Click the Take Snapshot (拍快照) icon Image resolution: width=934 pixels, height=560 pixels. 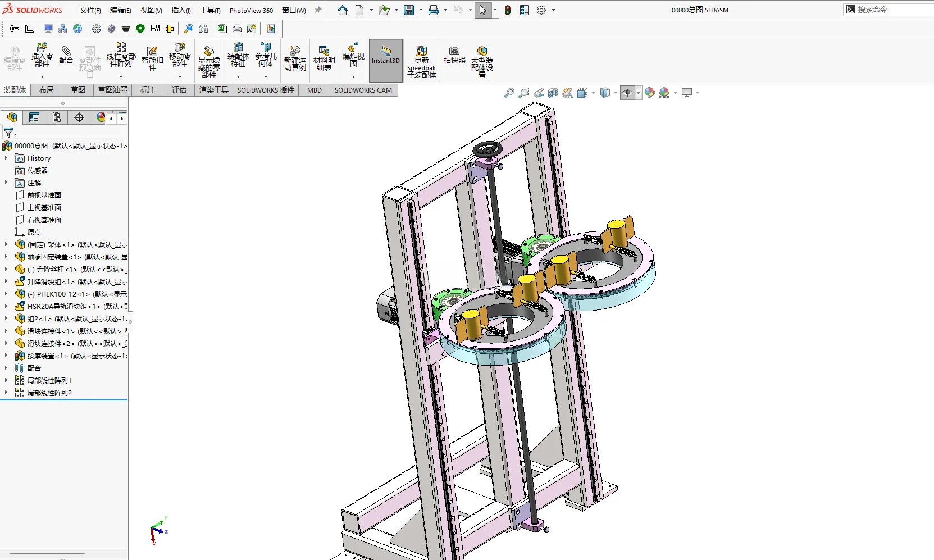tap(454, 56)
